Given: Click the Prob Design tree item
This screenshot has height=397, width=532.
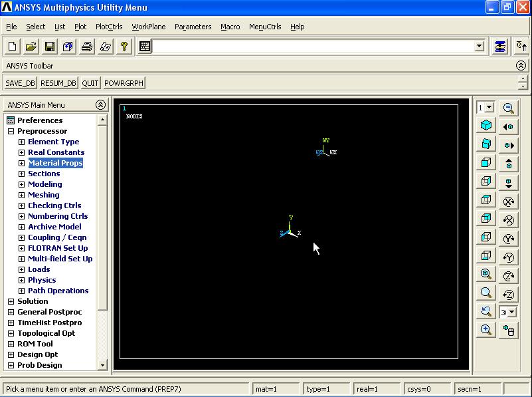Looking at the screenshot, I should (40, 366).
